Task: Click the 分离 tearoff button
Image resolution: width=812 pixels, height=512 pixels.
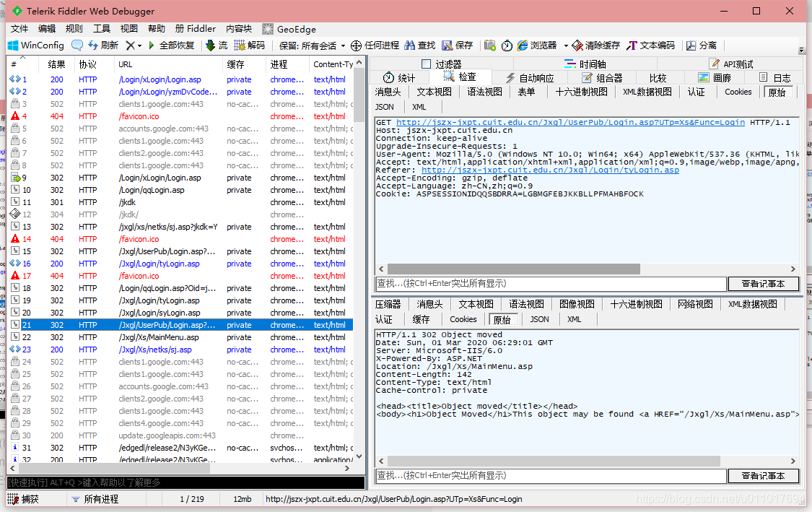Action: 702,45
